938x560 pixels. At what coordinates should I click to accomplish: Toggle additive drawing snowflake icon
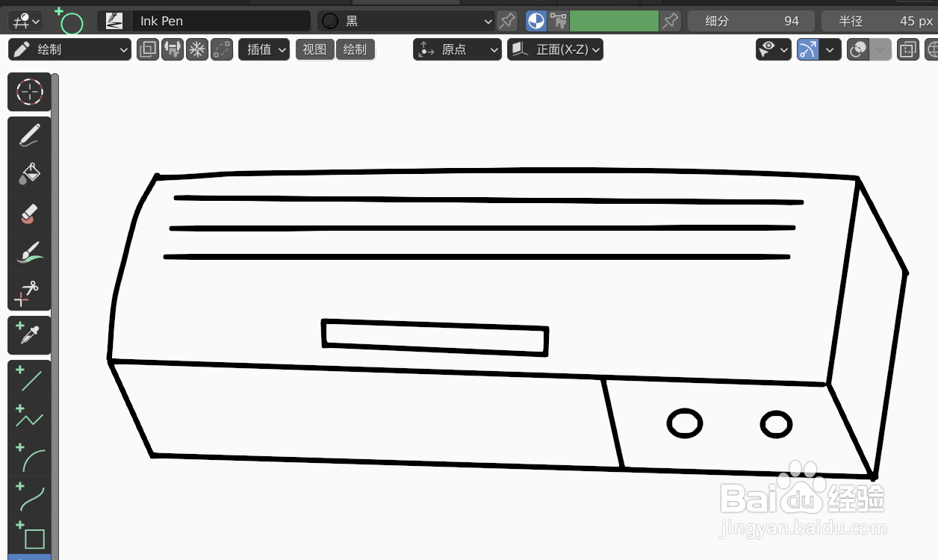click(197, 50)
